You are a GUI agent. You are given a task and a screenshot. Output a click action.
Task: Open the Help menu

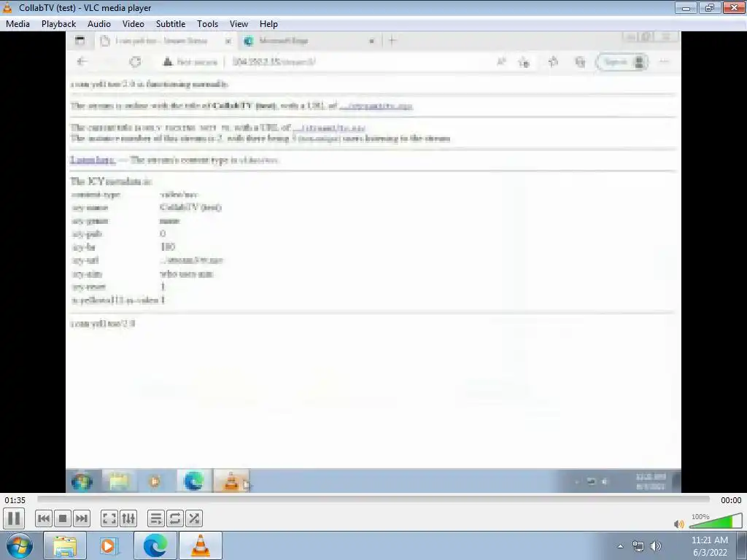pyautogui.click(x=268, y=24)
